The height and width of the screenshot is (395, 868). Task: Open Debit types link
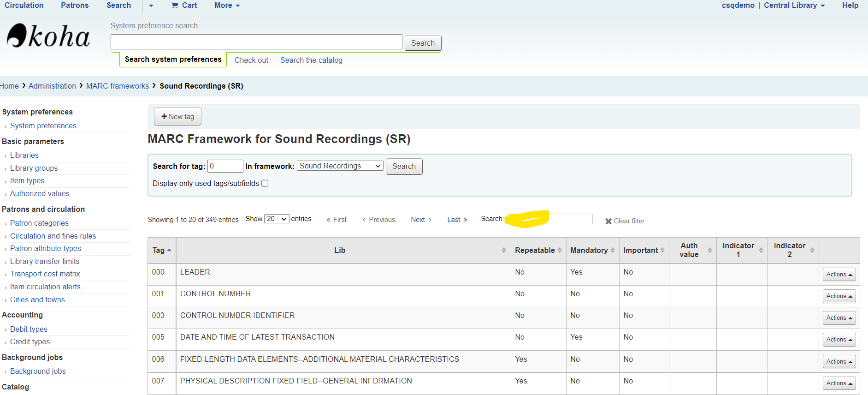[x=29, y=329]
